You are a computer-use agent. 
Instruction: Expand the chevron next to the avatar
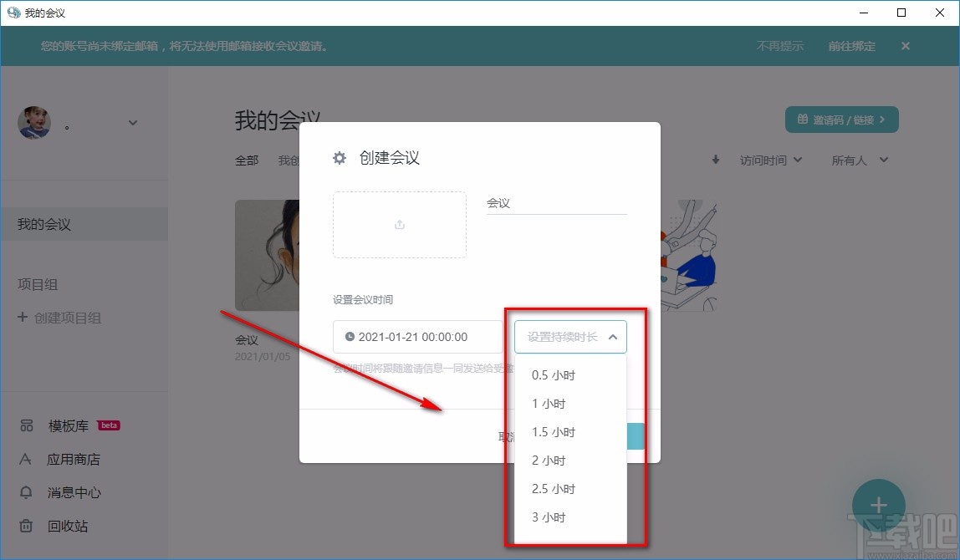point(132,123)
